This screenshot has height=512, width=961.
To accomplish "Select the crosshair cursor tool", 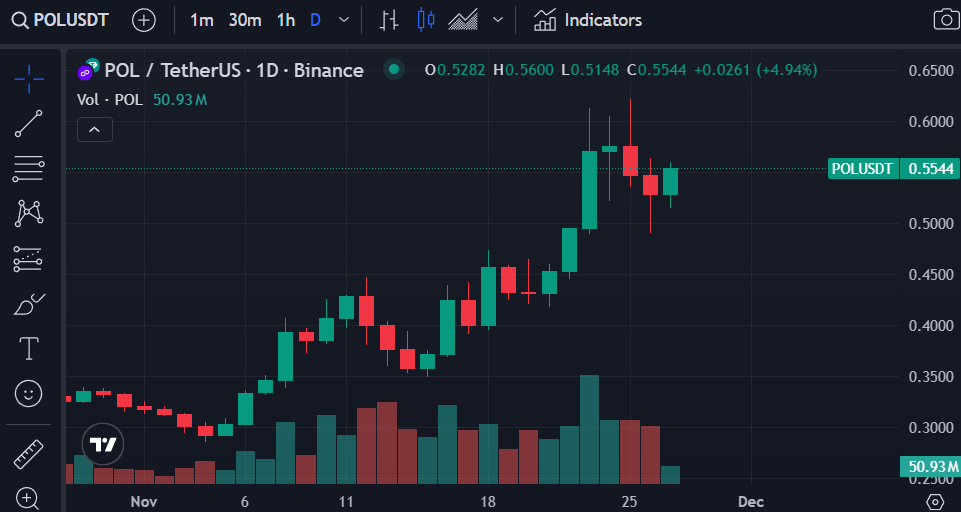I will (29, 78).
